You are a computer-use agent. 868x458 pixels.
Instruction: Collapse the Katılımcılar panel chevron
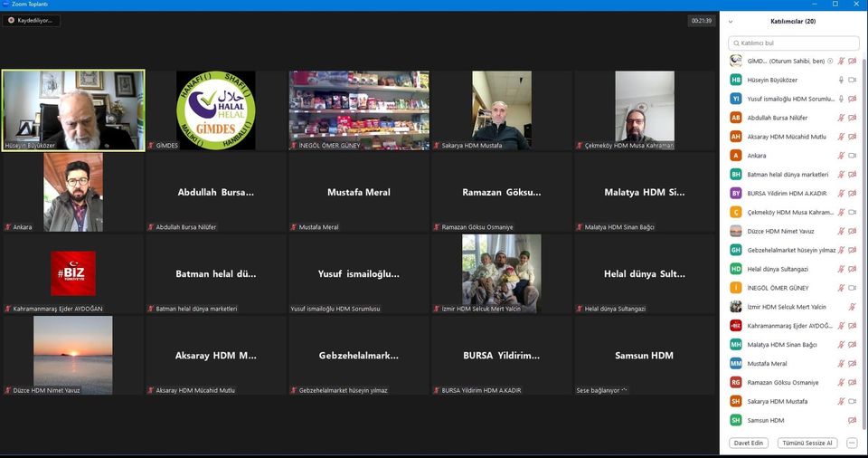(731, 21)
